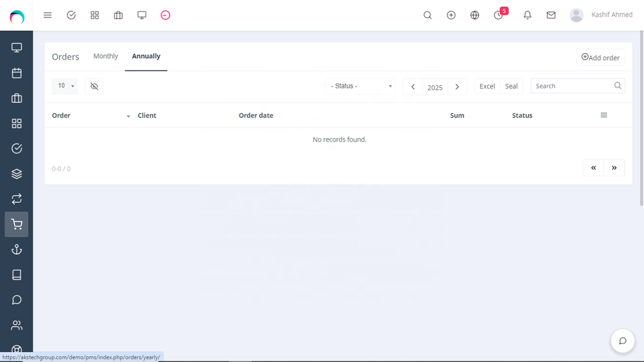Toggle the crossed-eye visibility button
This screenshot has width=644, height=362.
pos(94,86)
